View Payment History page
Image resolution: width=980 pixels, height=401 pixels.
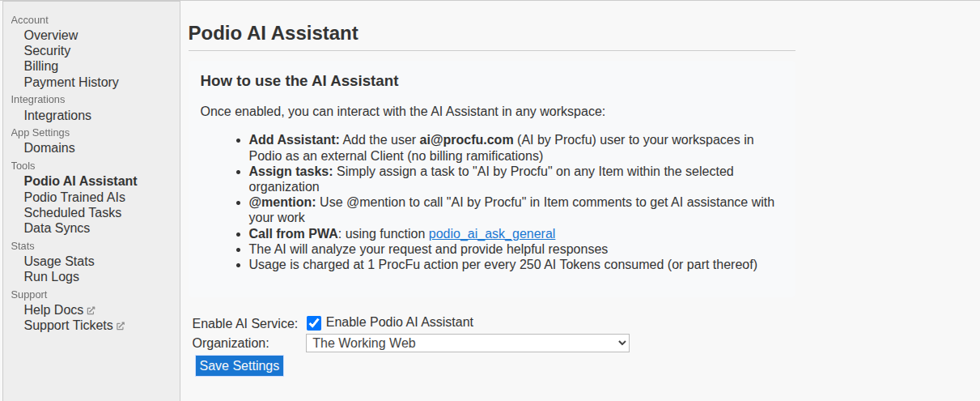[x=71, y=82]
